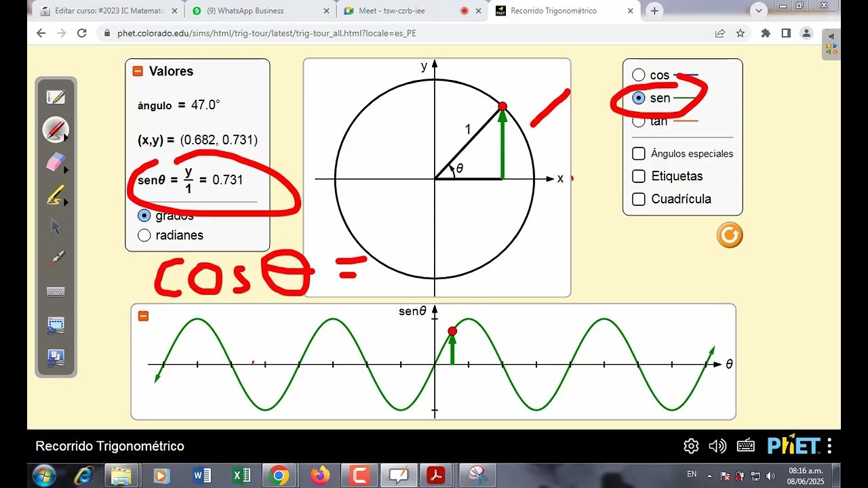The width and height of the screenshot is (868, 488).
Task: Open keyboard shortcuts help icon
Action: coord(746,446)
